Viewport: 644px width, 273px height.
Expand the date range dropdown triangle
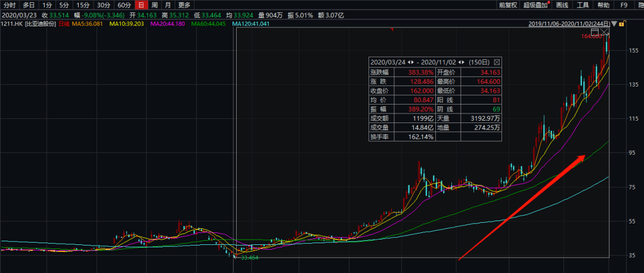(x=615, y=24)
